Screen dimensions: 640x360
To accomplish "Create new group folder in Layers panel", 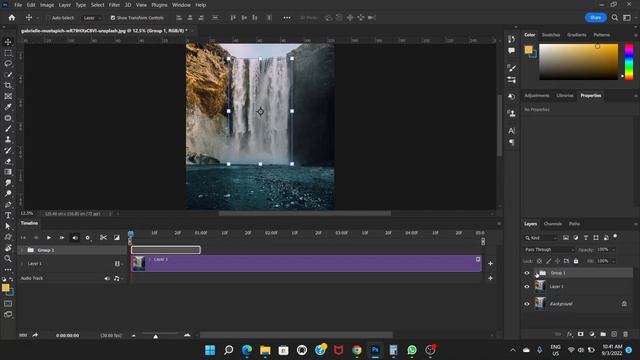I will [603, 334].
